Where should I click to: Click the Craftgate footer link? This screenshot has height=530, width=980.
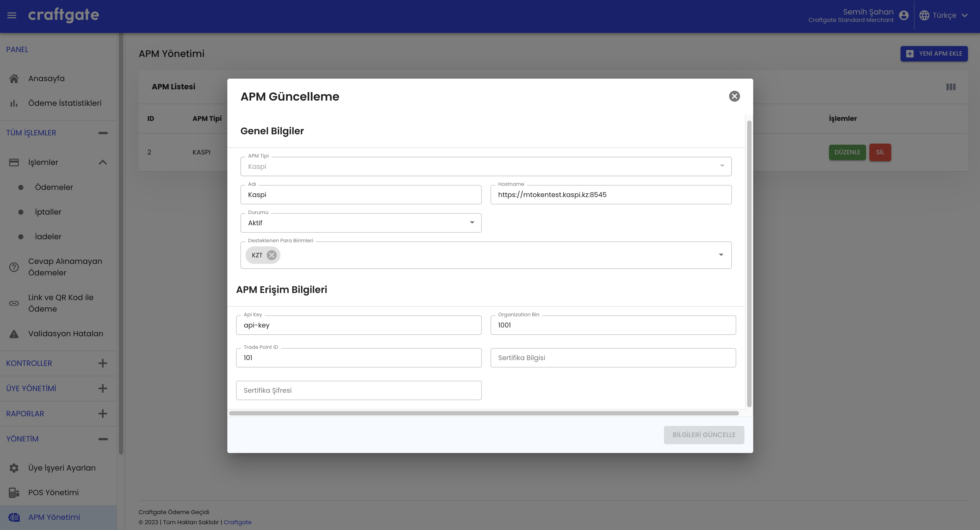point(237,522)
